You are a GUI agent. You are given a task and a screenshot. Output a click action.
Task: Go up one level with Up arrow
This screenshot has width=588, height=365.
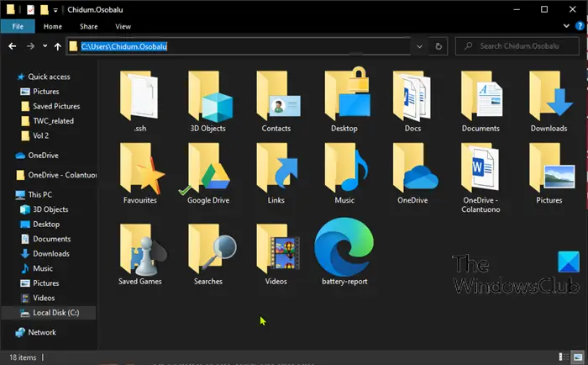point(57,46)
